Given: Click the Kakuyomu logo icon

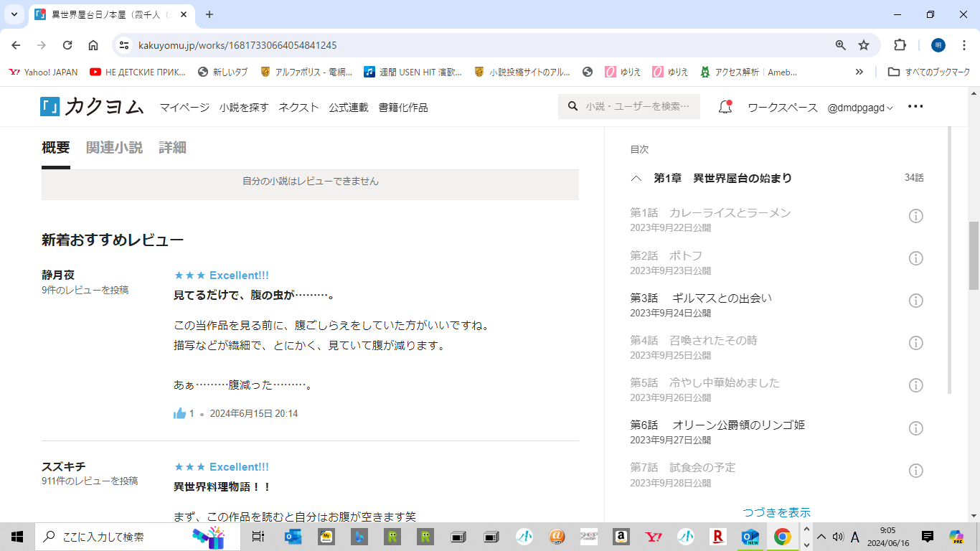Looking at the screenshot, I should 50,107.
